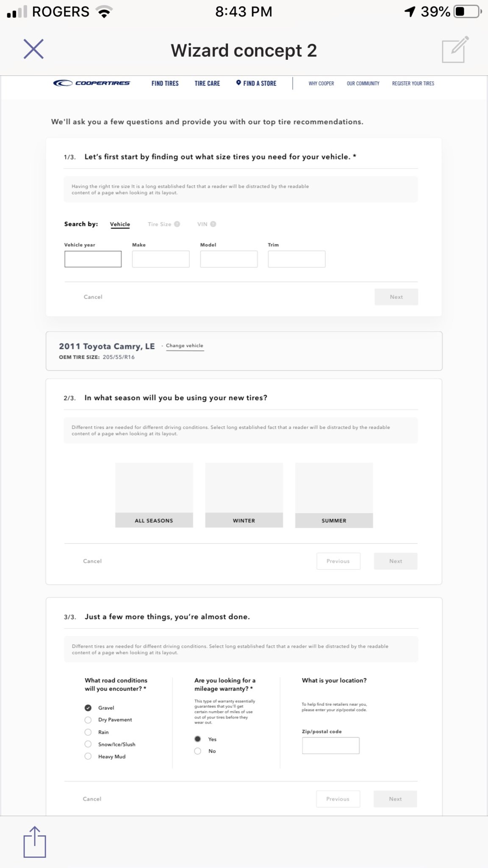Click the Change vehicle link
Screen dimensions: 488x868
tap(185, 346)
